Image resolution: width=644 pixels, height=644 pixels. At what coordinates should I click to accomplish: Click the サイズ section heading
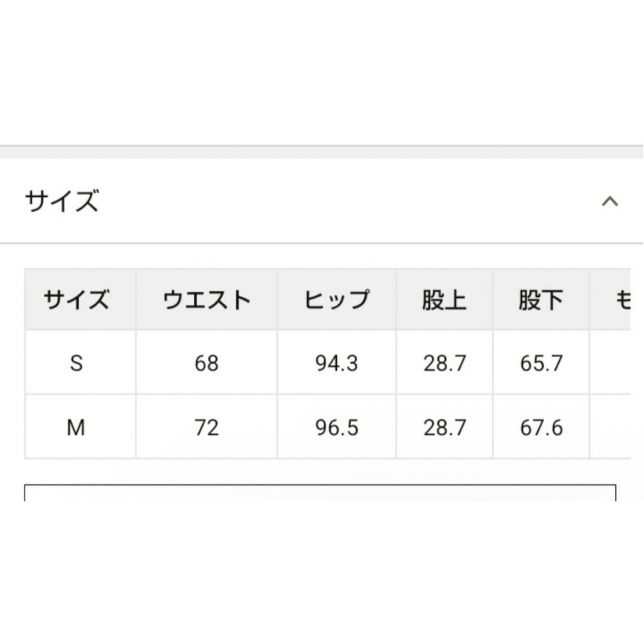click(x=62, y=202)
